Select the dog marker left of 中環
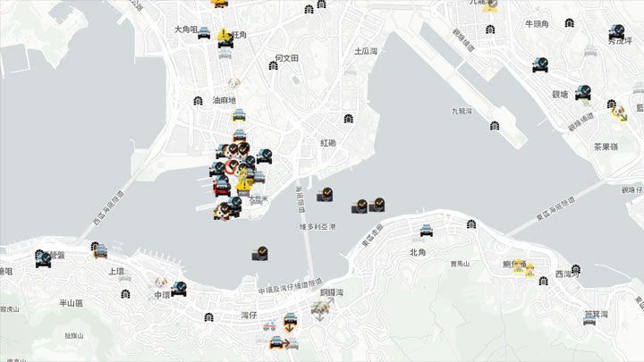 pos(161,282)
